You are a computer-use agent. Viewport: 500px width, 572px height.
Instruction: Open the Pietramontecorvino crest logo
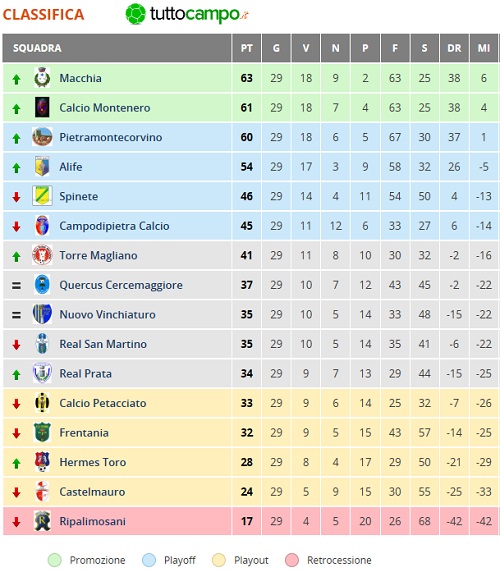[42, 137]
